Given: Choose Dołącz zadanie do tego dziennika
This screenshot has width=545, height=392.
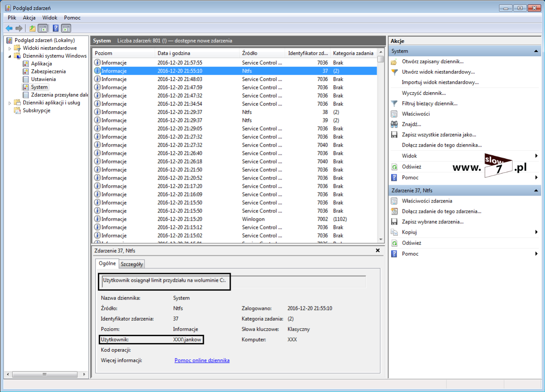Looking at the screenshot, I should tap(442, 145).
